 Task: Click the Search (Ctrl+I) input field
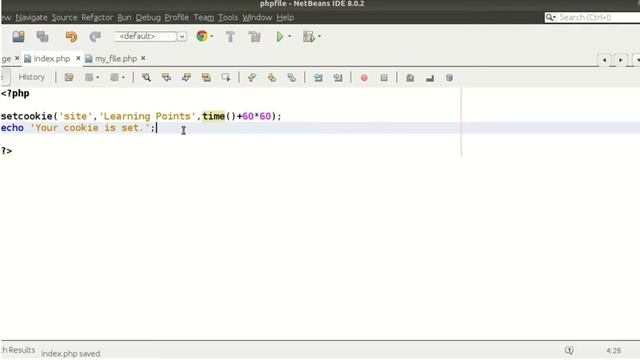pyautogui.click(x=593, y=17)
